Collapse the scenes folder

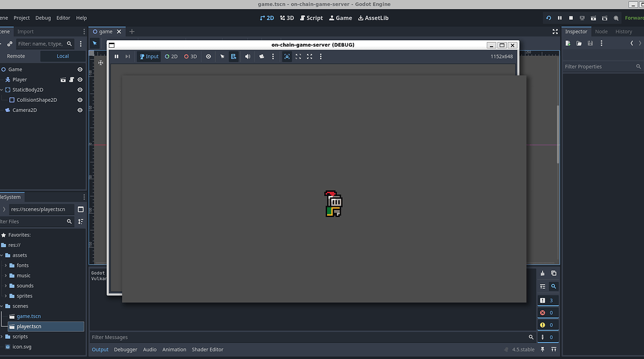coord(2,306)
